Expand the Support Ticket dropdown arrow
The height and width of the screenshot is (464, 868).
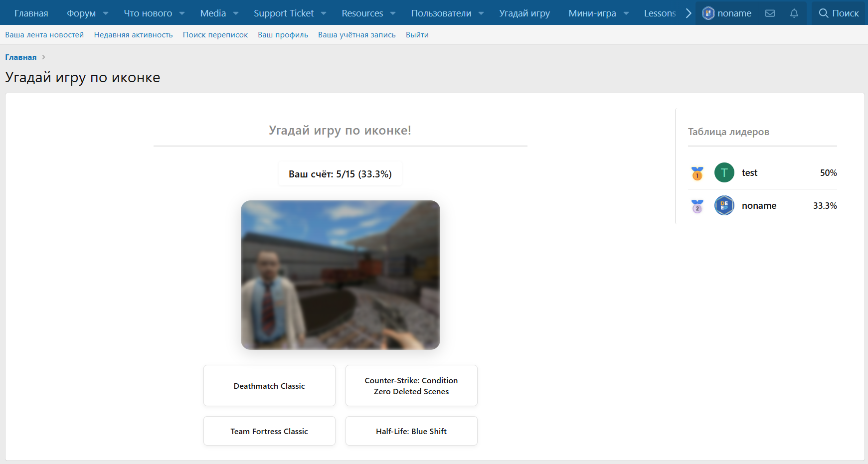pyautogui.click(x=324, y=13)
